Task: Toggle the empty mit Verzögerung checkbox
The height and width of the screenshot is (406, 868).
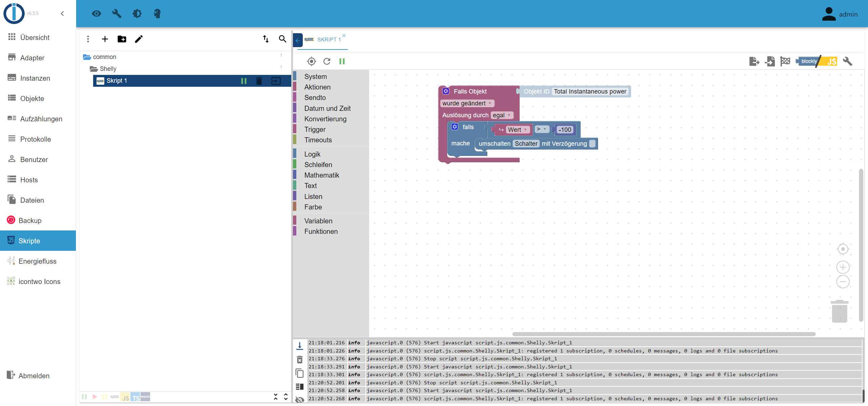Action: tap(592, 143)
